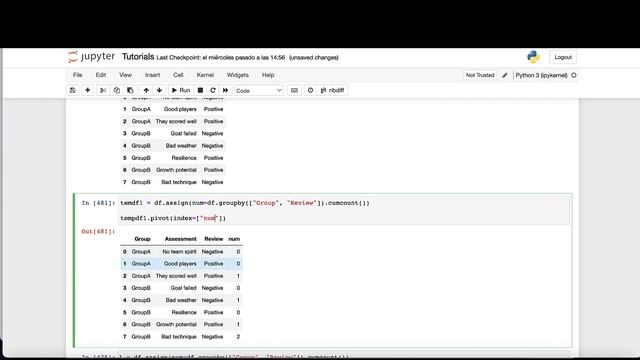Click the Jupyter logo
Image resolution: width=640 pixels, height=360 pixels.
tap(91, 57)
